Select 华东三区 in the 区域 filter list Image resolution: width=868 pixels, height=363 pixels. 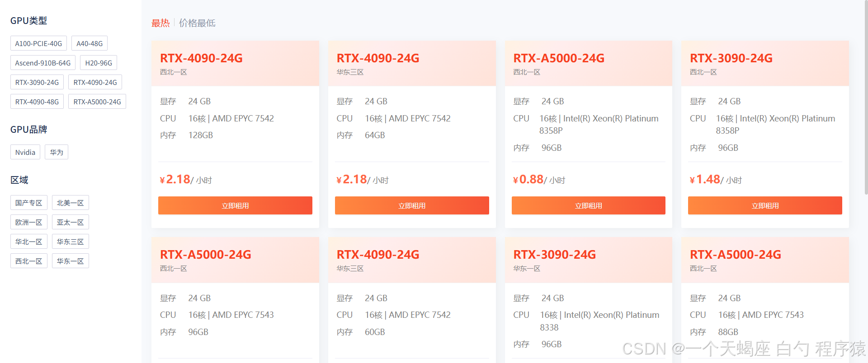(70, 242)
